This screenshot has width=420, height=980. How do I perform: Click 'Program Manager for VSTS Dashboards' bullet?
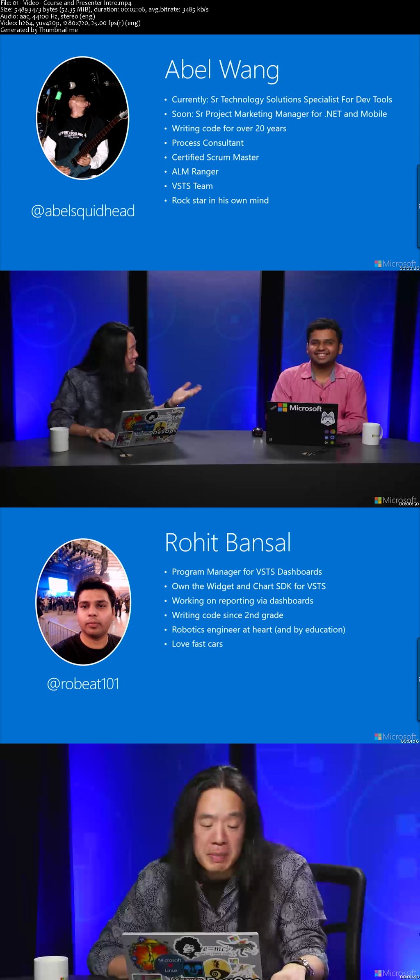(247, 571)
